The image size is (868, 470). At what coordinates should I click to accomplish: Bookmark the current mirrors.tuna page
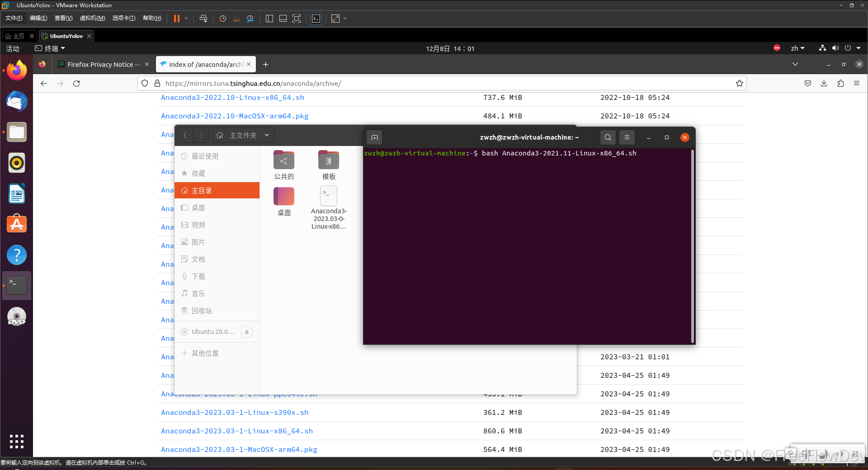[739, 83]
